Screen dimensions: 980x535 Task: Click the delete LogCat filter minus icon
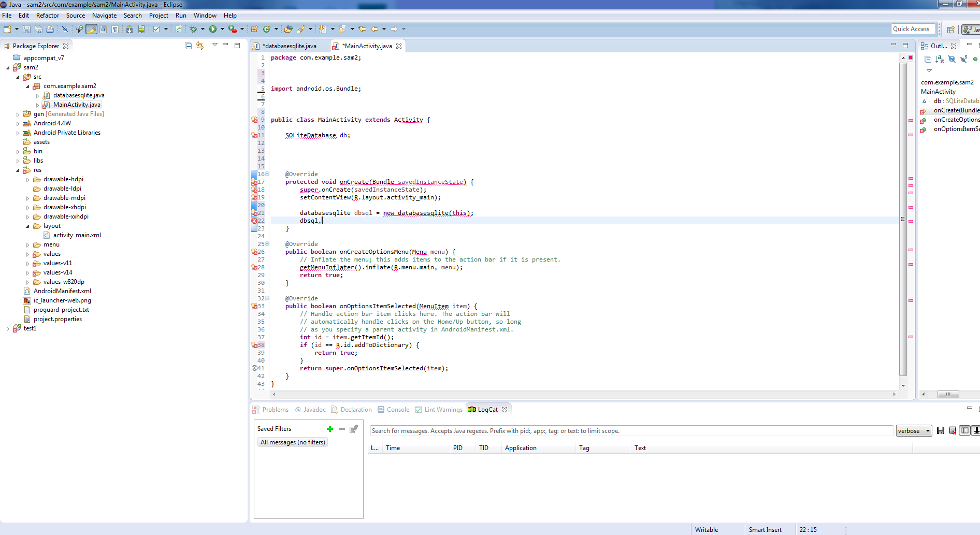(x=342, y=429)
